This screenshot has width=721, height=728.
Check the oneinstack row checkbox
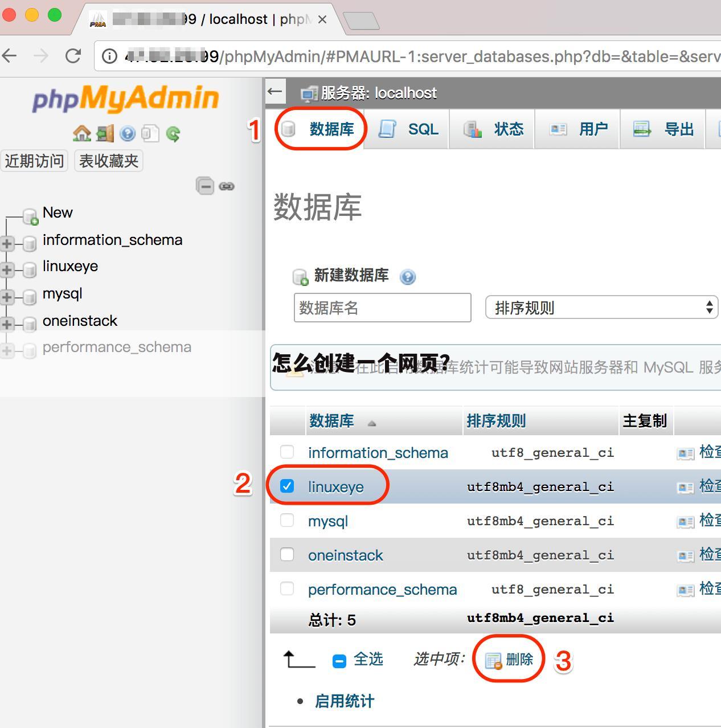pos(287,554)
